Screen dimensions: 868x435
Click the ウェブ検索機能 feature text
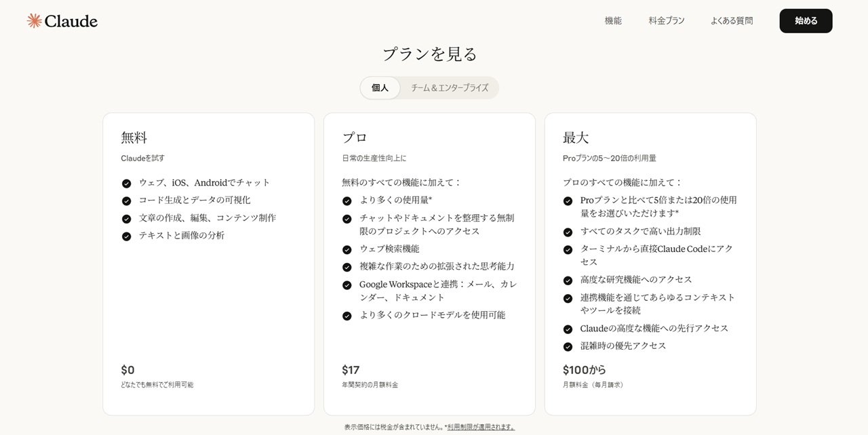(x=389, y=249)
